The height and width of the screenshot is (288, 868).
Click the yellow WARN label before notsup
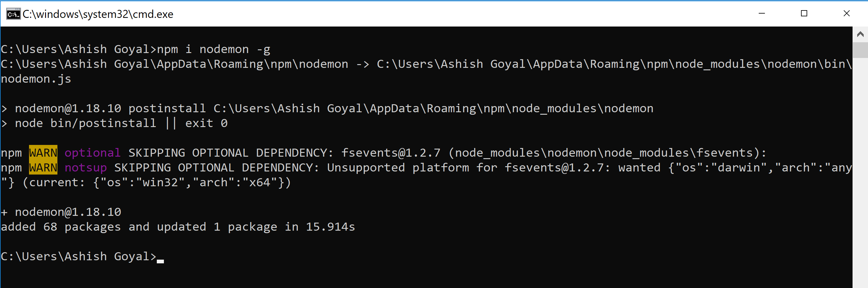point(43,167)
